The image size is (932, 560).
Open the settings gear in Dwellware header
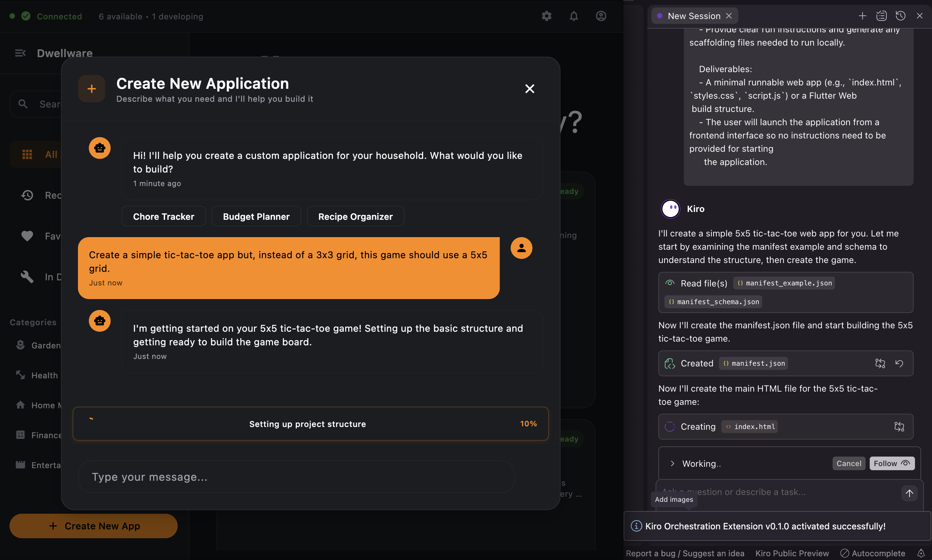coord(546,16)
